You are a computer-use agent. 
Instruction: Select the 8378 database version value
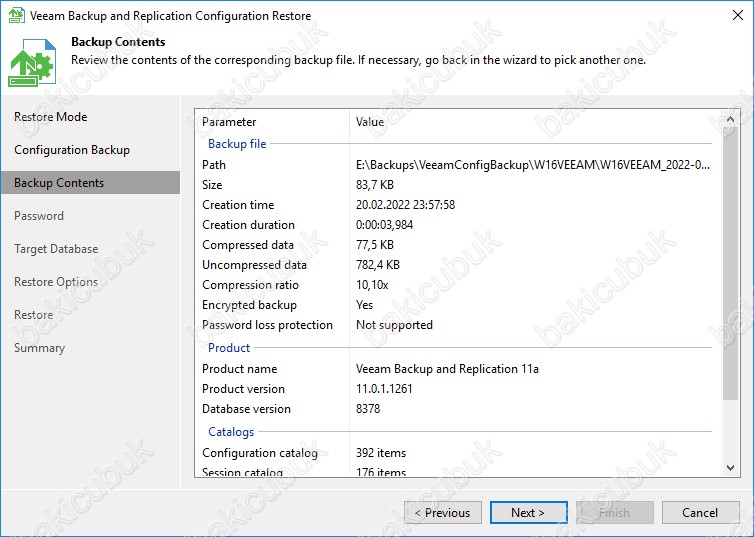(368, 409)
